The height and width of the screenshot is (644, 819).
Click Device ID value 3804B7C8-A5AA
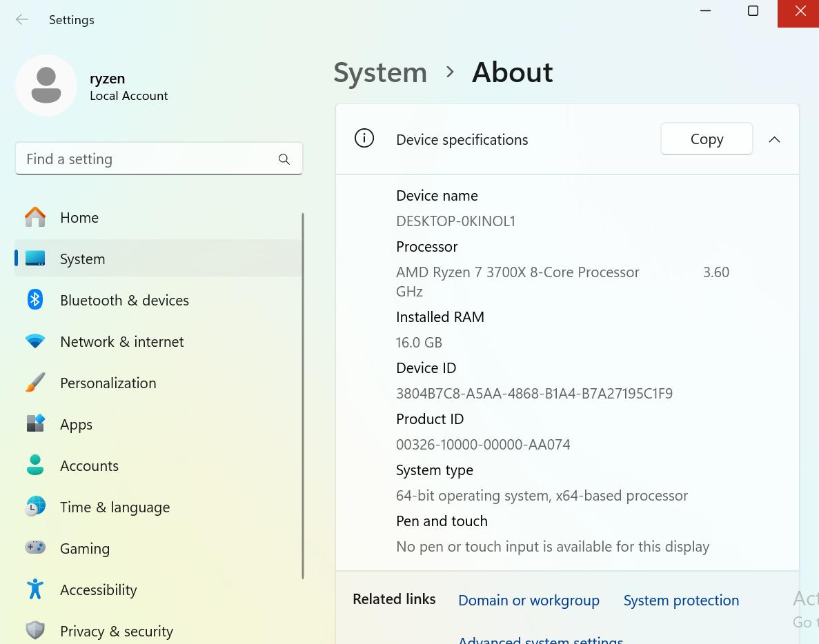click(x=534, y=394)
